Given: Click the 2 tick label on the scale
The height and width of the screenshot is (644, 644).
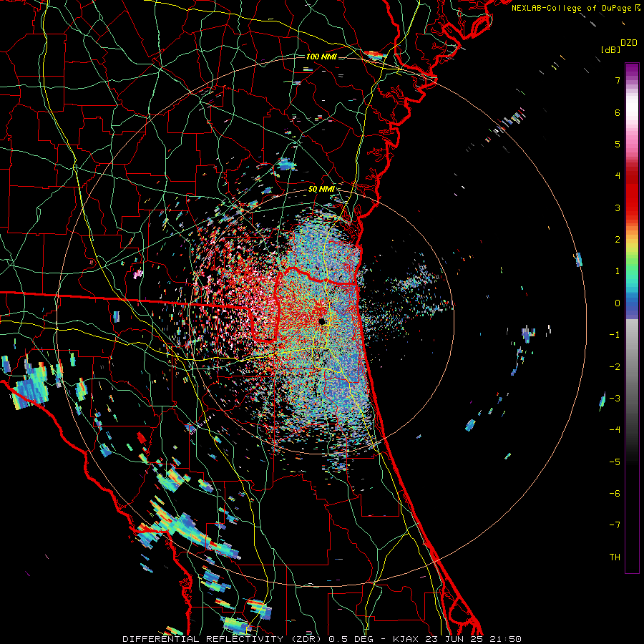Looking at the screenshot, I should click(618, 240).
